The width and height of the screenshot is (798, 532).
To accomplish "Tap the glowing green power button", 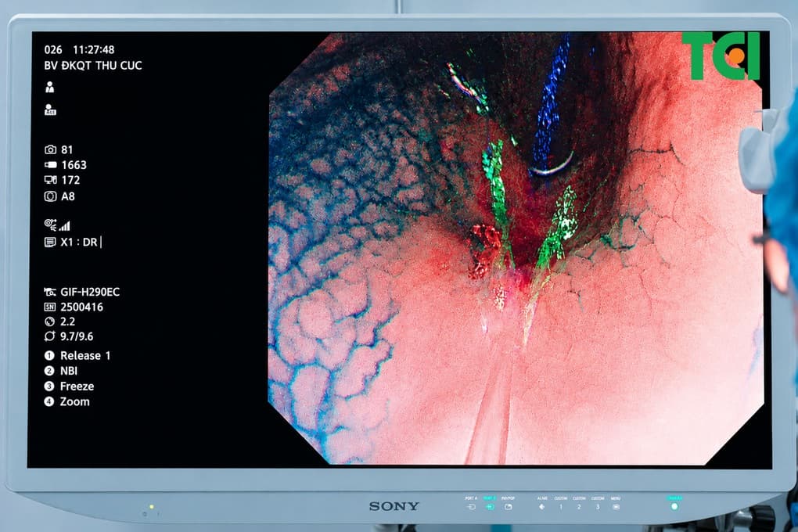I will 674,506.
